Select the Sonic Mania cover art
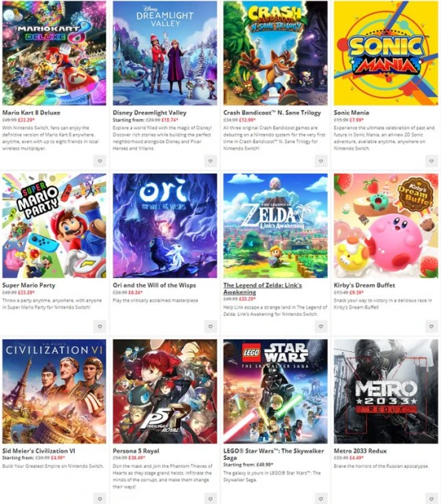Viewport: 441px width, 504px height. point(386,53)
